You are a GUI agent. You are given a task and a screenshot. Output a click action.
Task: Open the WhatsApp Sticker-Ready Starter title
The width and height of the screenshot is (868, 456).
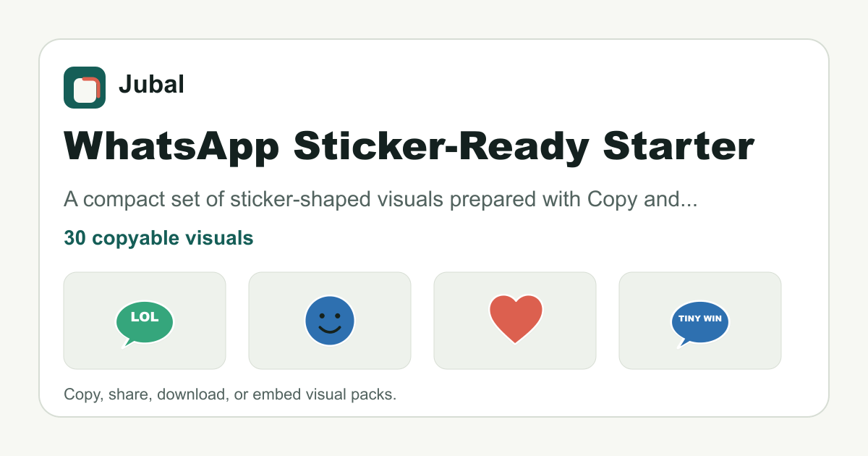409,146
